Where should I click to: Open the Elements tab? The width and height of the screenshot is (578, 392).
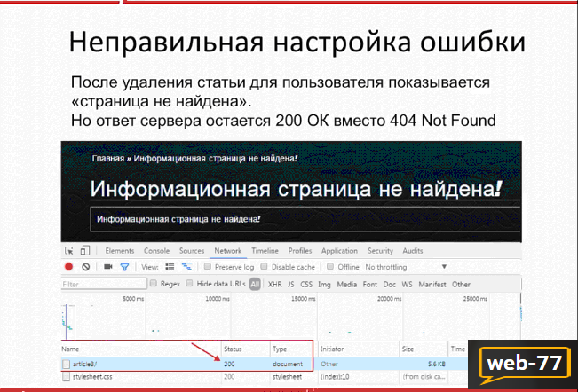click(120, 251)
